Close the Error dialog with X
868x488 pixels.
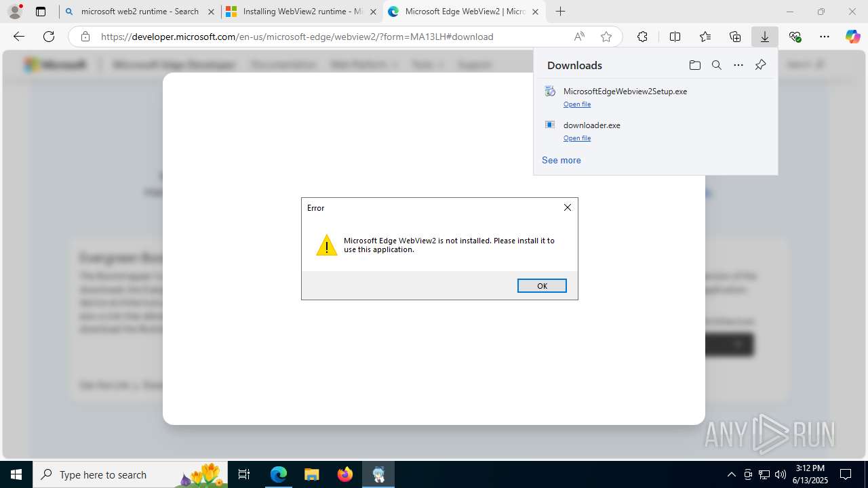[568, 207]
